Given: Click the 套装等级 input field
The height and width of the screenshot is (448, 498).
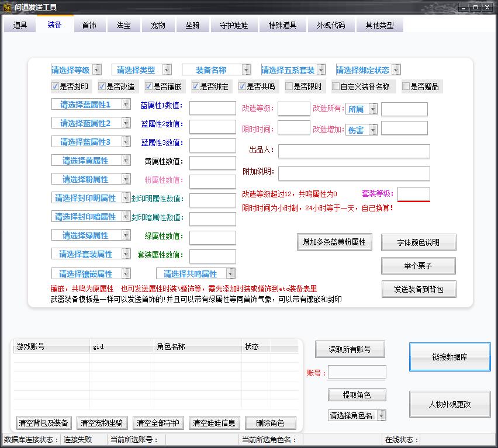Looking at the screenshot, I should click(413, 194).
